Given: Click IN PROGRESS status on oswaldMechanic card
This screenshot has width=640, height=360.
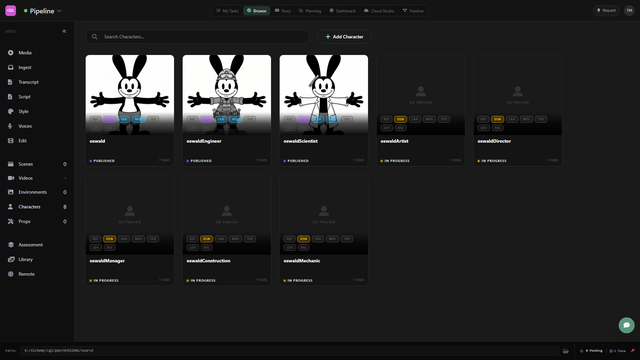Looking at the screenshot, I should (x=298, y=280).
